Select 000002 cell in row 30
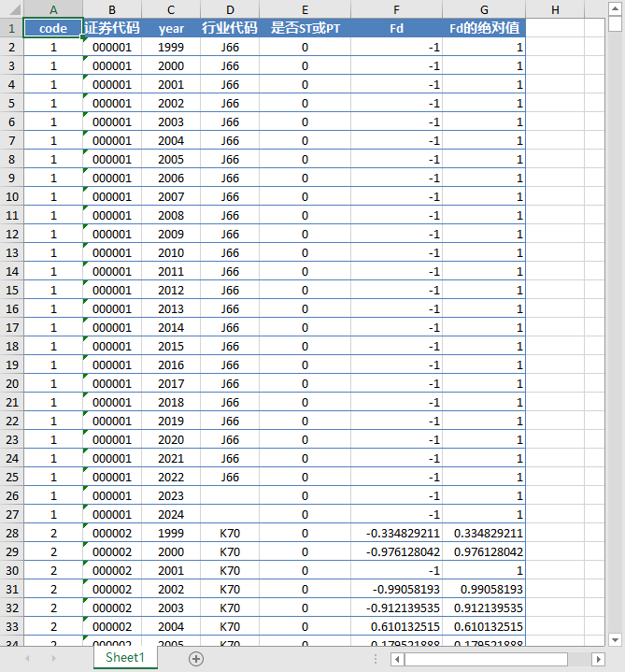The width and height of the screenshot is (625, 672). pyautogui.click(x=112, y=570)
